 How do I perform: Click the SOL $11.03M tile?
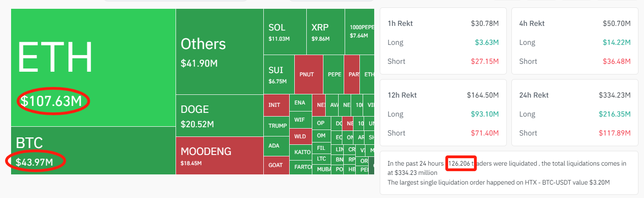(x=285, y=32)
